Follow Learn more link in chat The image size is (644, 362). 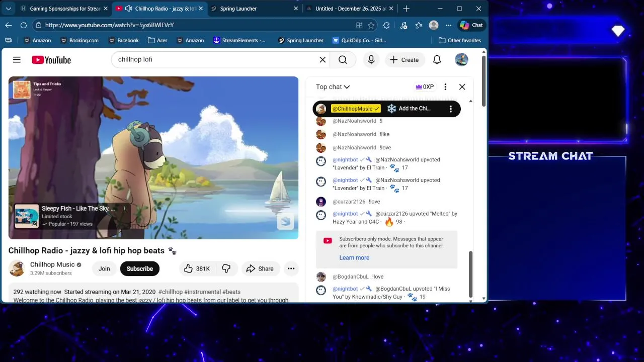click(354, 257)
